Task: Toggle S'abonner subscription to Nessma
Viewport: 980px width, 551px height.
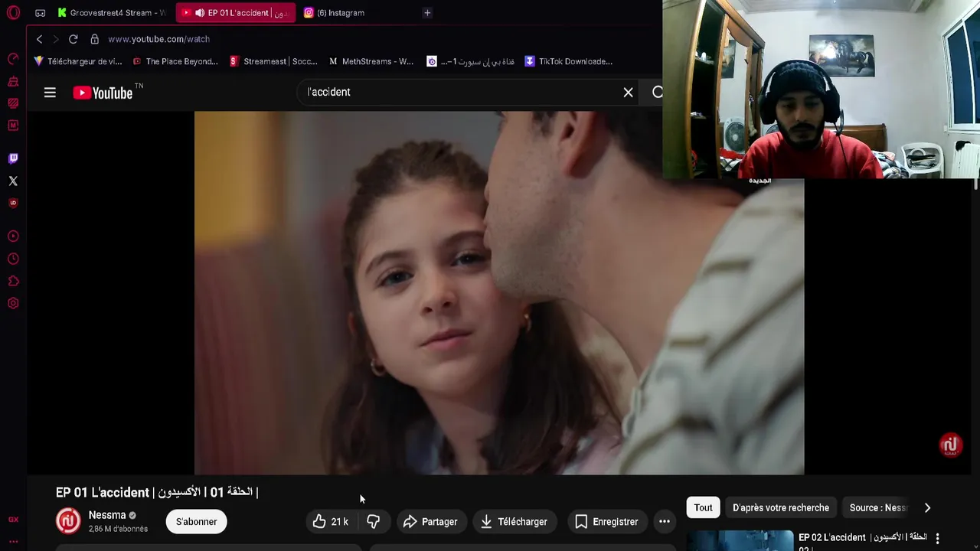Action: [x=196, y=522]
